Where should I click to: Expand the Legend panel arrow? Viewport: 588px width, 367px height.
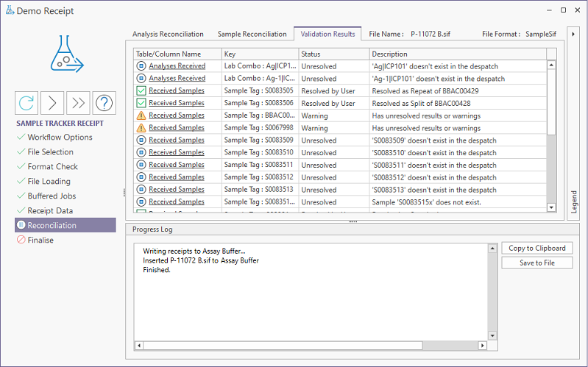pyautogui.click(x=573, y=34)
